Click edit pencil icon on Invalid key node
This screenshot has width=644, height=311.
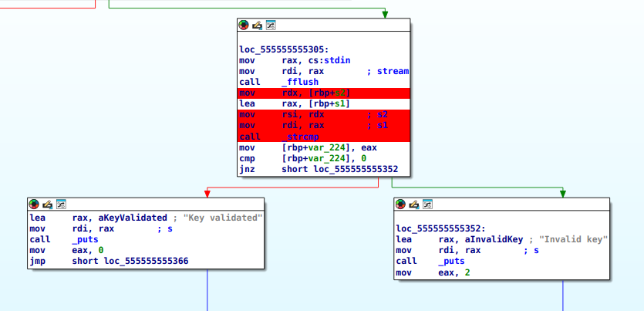pos(413,205)
